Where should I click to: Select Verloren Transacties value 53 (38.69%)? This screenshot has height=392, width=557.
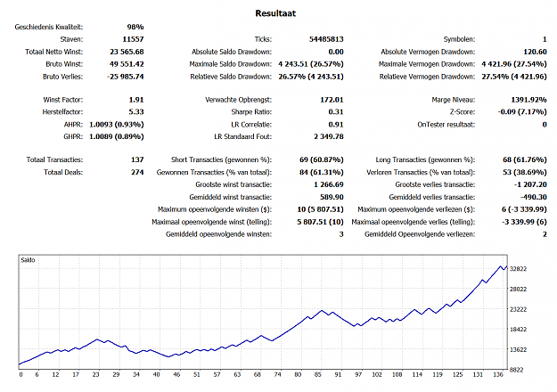click(x=525, y=172)
